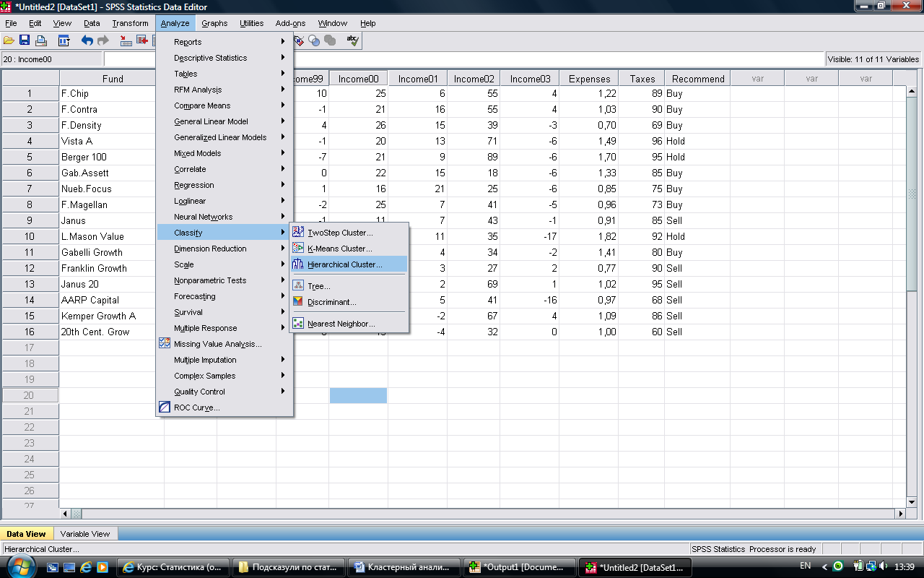The image size is (924, 578).
Task: Click the Go to variable icon
Action: [142, 40]
